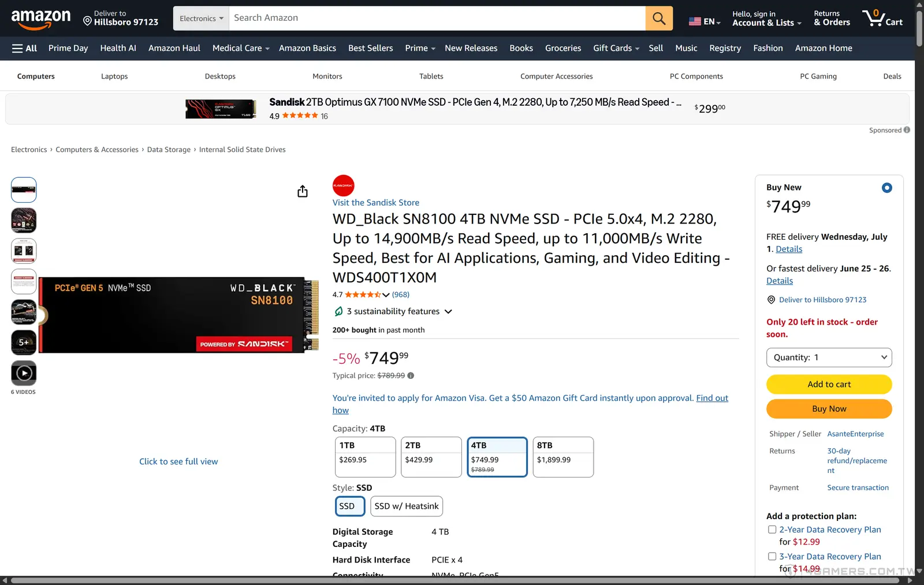Open the Secure transaction link

click(x=858, y=487)
